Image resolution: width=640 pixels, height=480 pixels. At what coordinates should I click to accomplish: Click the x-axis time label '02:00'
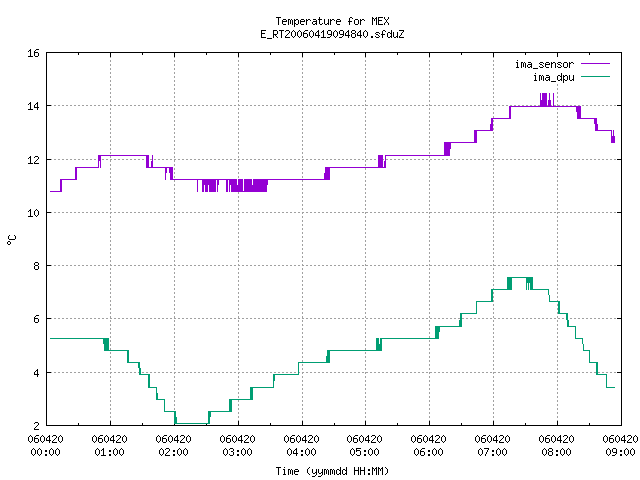[x=173, y=452]
